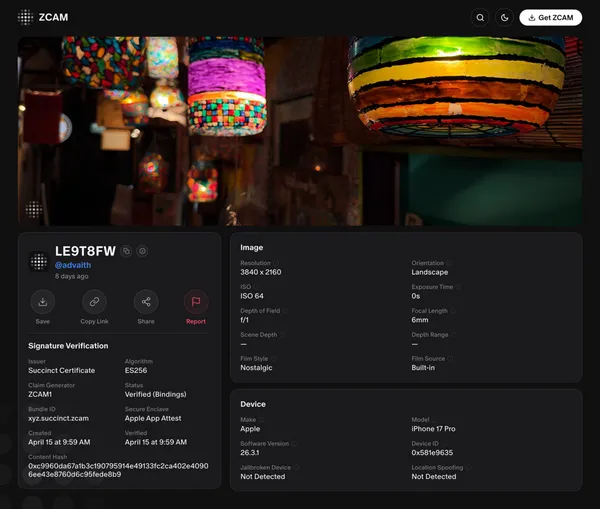
Task: Show info tooltip for Film Style
Action: point(272,358)
